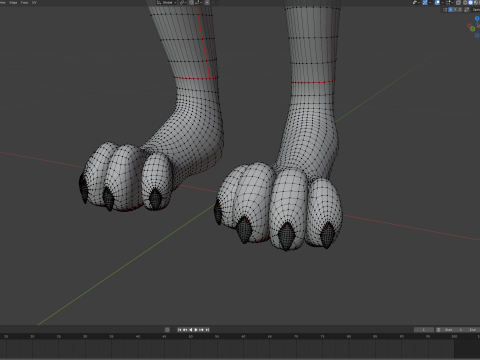The height and width of the screenshot is (360, 480).
Task: Toggle viewport overlays
Action: coord(437,2)
